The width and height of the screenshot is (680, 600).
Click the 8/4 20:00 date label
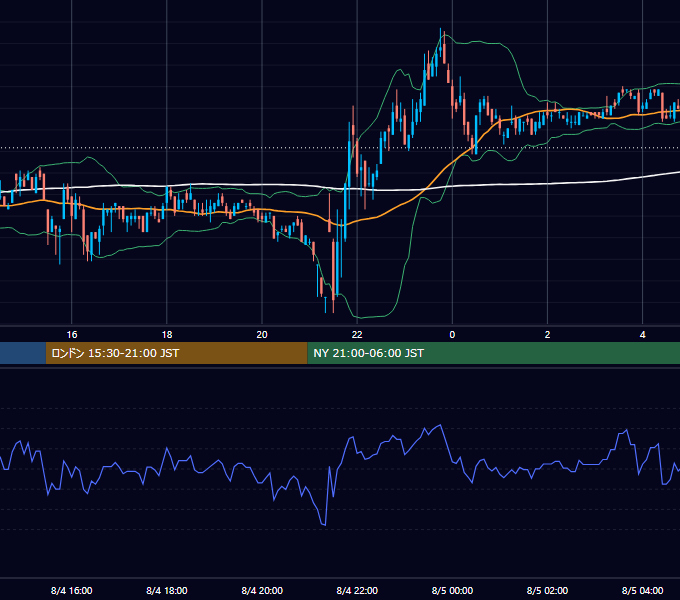262,590
